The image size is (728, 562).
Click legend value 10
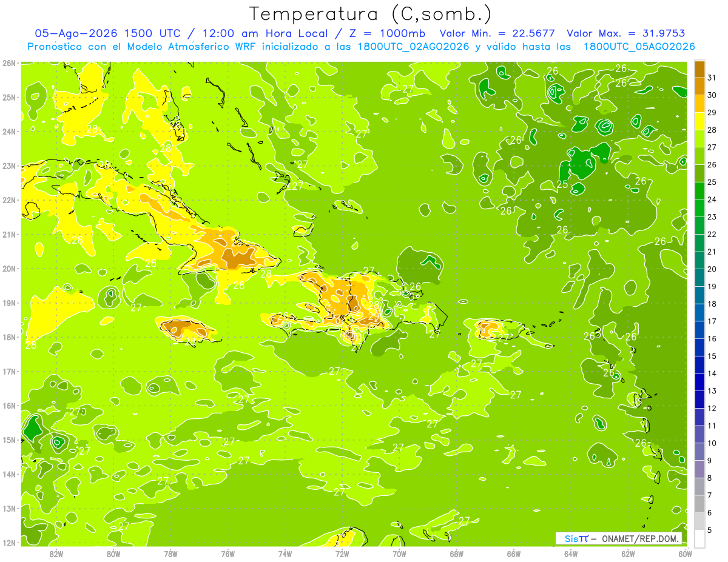[x=712, y=443]
